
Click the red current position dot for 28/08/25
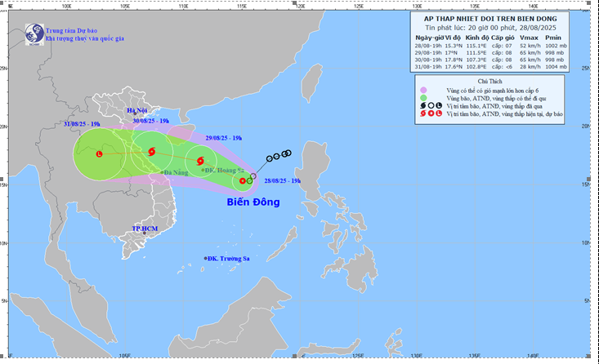[243, 180]
